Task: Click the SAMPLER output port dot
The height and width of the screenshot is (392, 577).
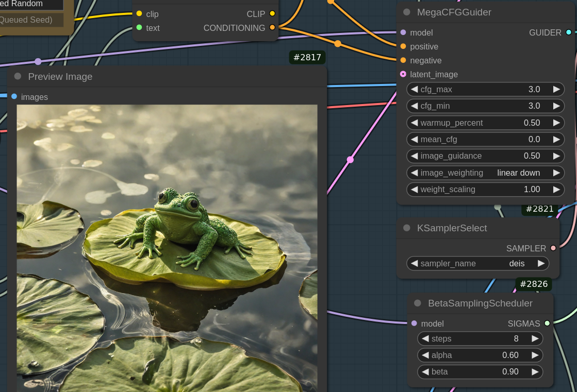Action: [553, 248]
